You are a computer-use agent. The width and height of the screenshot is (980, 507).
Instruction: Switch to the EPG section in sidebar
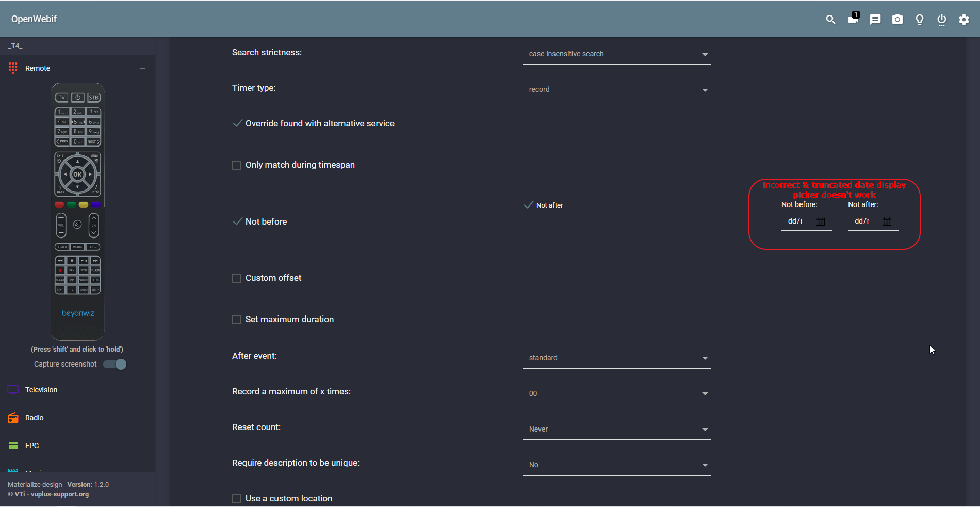click(x=32, y=445)
